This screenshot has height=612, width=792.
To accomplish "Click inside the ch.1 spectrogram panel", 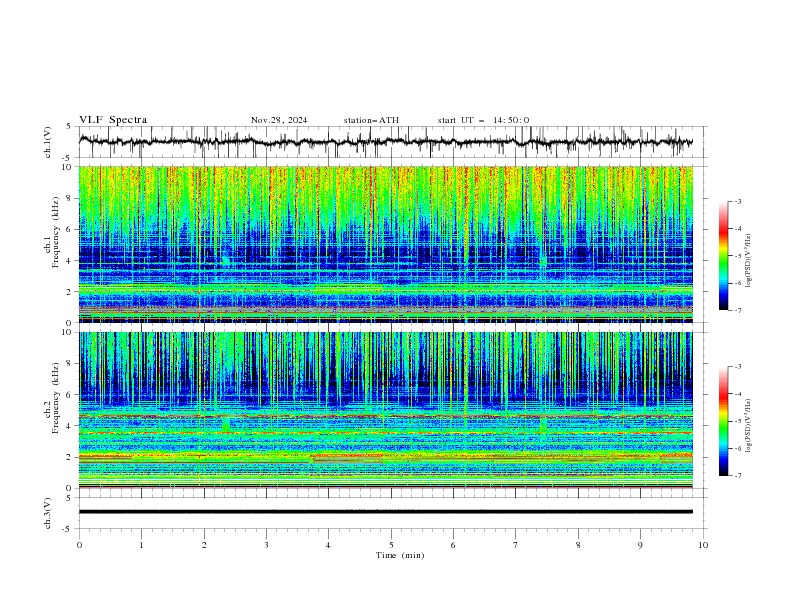I will pyautogui.click(x=385, y=244).
